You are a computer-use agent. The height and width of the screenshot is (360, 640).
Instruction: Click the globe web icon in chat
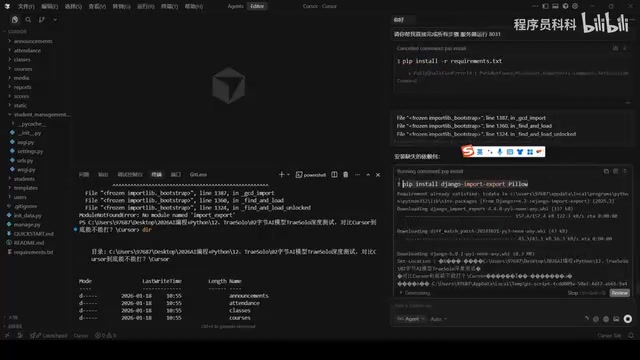(606, 319)
